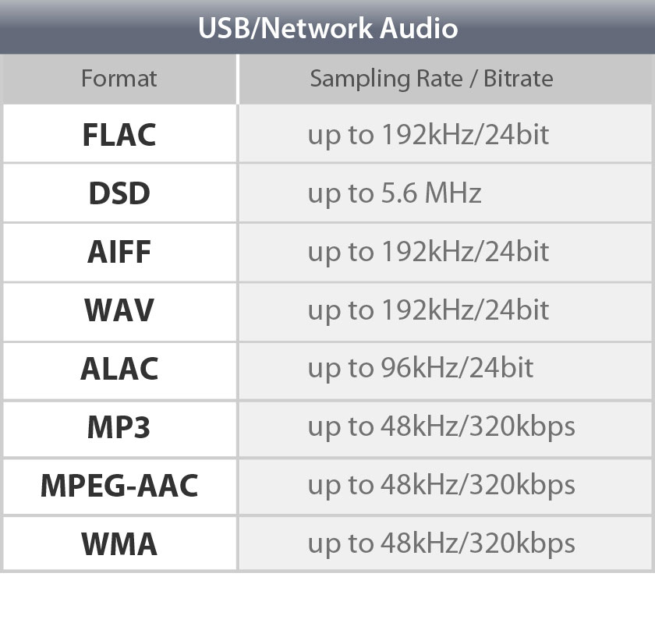This screenshot has width=655, height=644.
Task: Select the MPEG-AAC format cell
Action: coord(119,487)
